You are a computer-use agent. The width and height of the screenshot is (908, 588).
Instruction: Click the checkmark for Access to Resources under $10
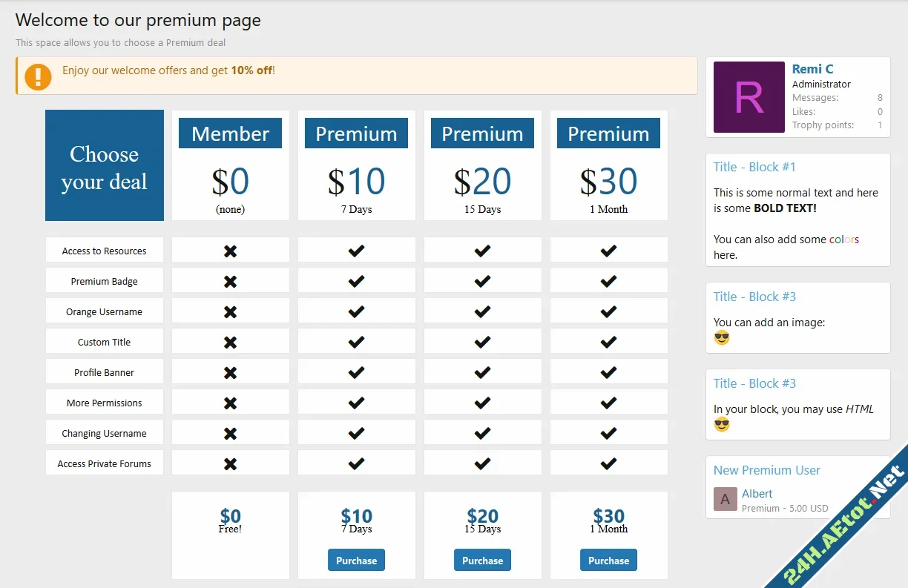356,250
